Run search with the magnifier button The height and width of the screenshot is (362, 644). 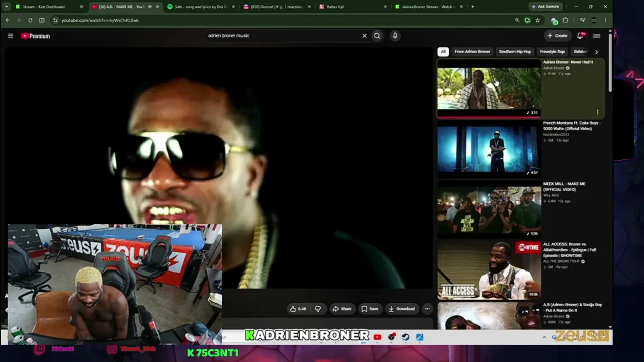pyautogui.click(x=377, y=36)
